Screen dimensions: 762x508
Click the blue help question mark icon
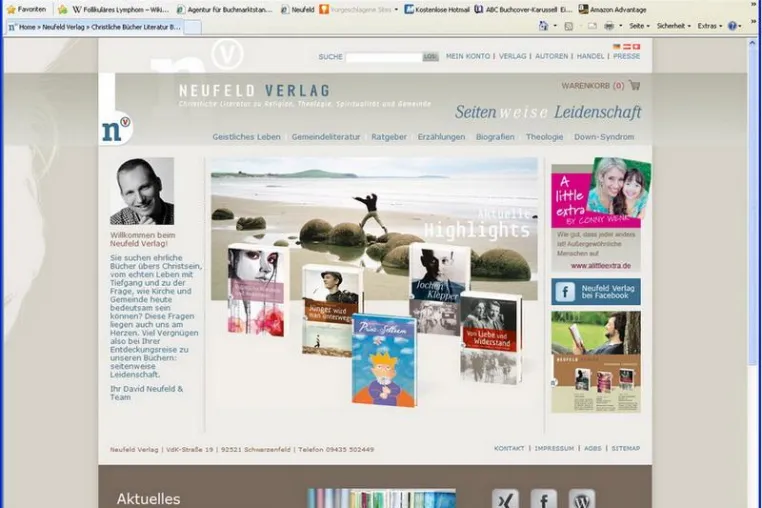(x=732, y=26)
